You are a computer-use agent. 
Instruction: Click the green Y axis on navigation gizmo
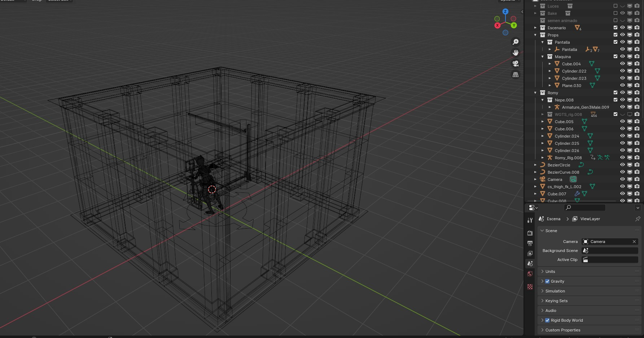tap(514, 25)
